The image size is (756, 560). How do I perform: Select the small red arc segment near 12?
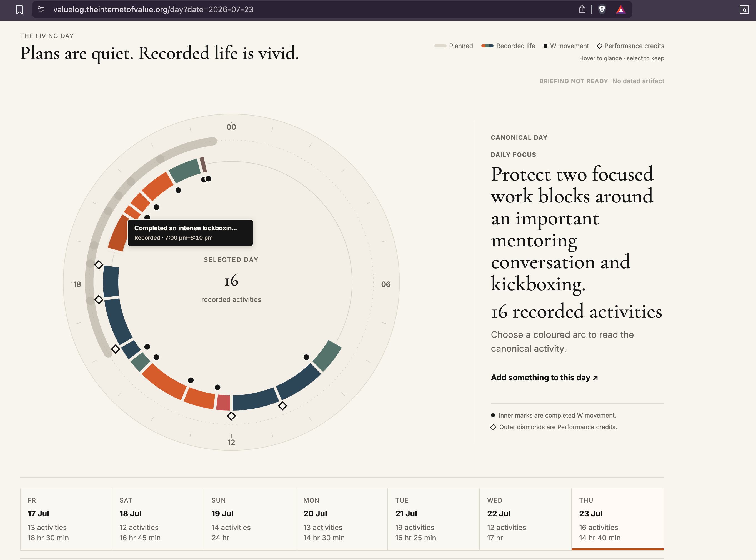pos(223,402)
